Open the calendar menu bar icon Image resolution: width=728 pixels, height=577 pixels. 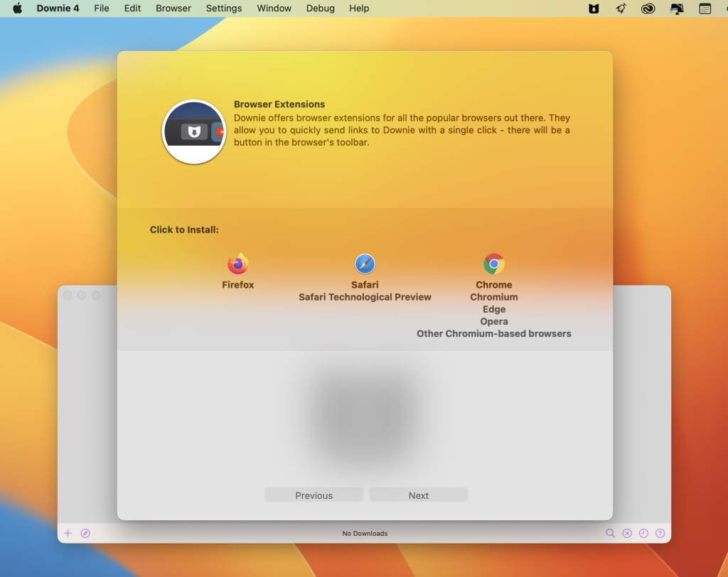pyautogui.click(x=705, y=9)
